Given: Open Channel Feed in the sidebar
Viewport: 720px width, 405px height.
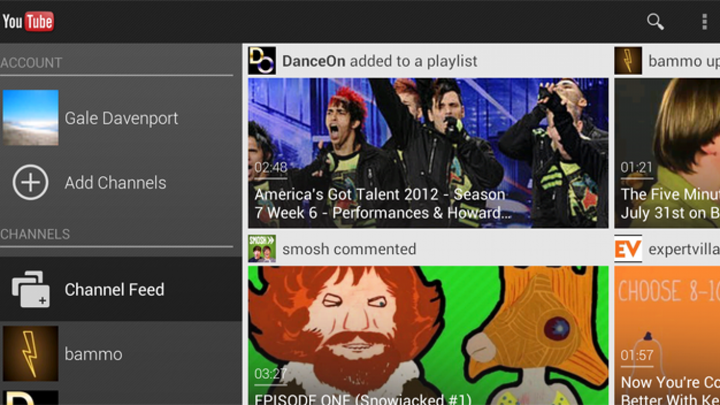Looking at the screenshot, I should [x=121, y=289].
